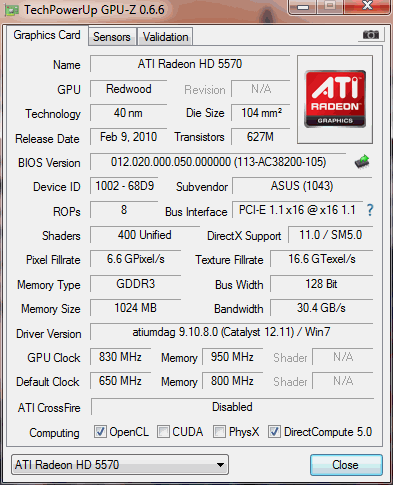Viewport: 393px width, 485px height.
Task: Click the Revision field showing N/A
Action: click(x=261, y=89)
